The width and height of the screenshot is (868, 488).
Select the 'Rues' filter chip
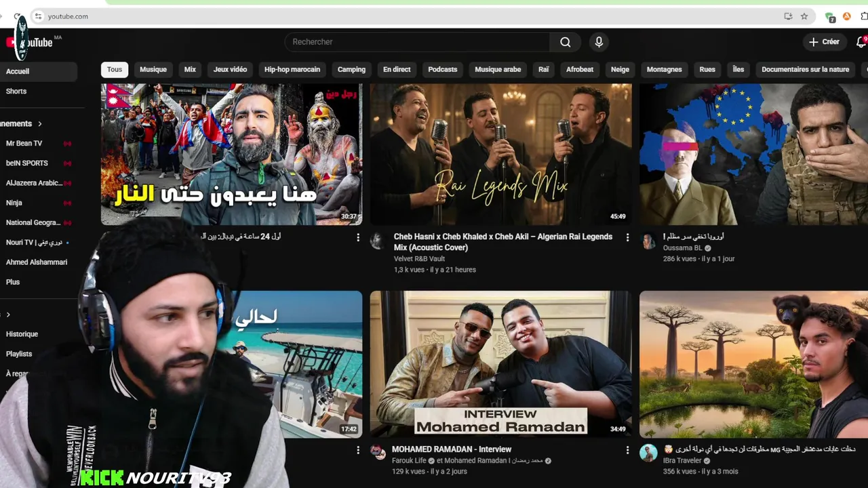707,69
